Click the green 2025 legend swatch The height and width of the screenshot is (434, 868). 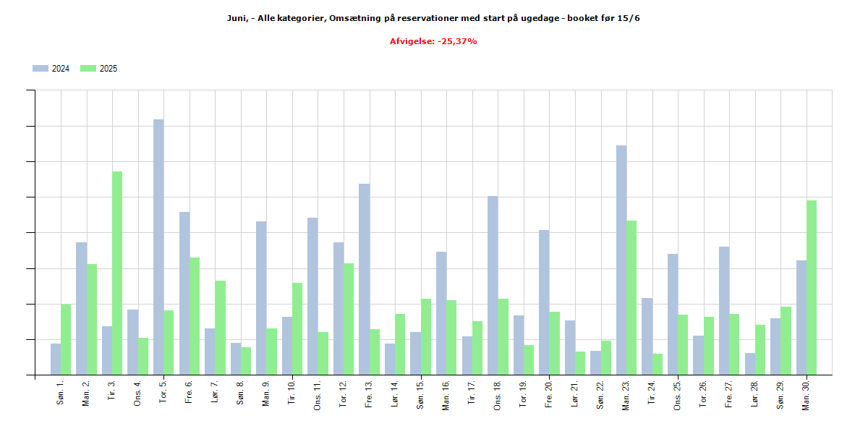(88, 69)
